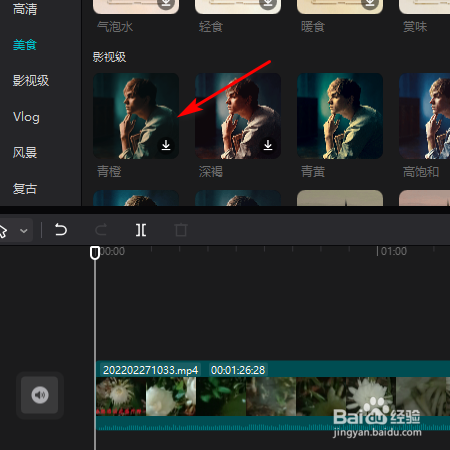Click the 青橙 filter name label
Image resolution: width=450 pixels, height=450 pixels.
pos(109,172)
